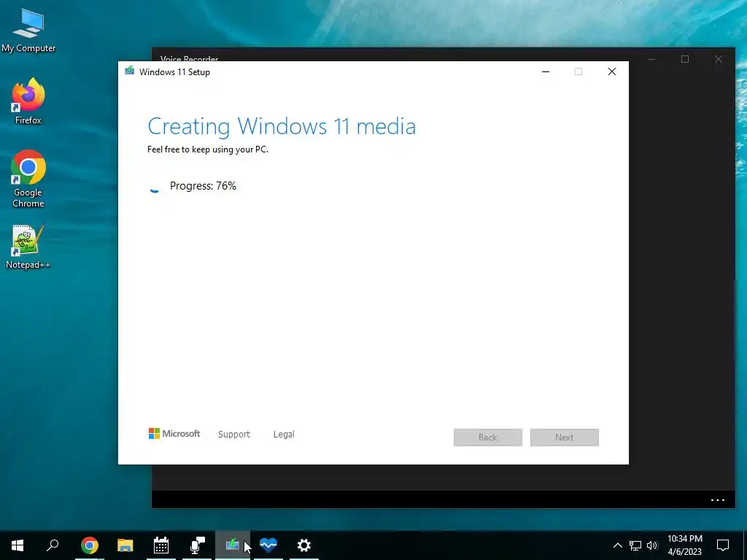This screenshot has height=560, width=747.
Task: Open File Explorer from the taskbar
Action: (125, 545)
